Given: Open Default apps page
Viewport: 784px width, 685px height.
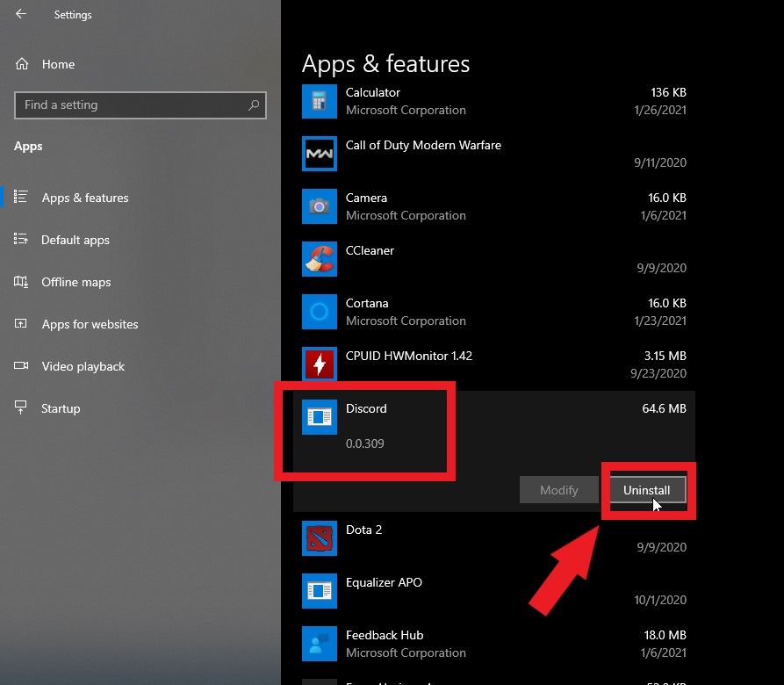Looking at the screenshot, I should tap(75, 240).
